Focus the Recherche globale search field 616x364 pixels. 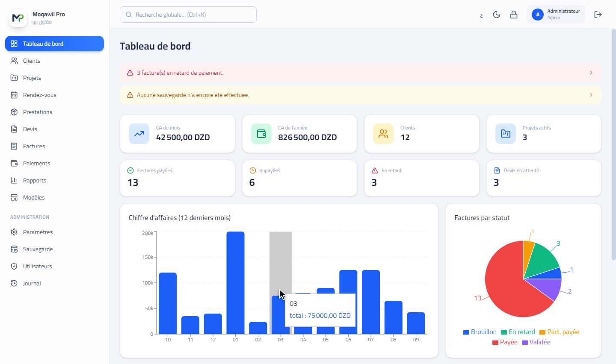188,15
